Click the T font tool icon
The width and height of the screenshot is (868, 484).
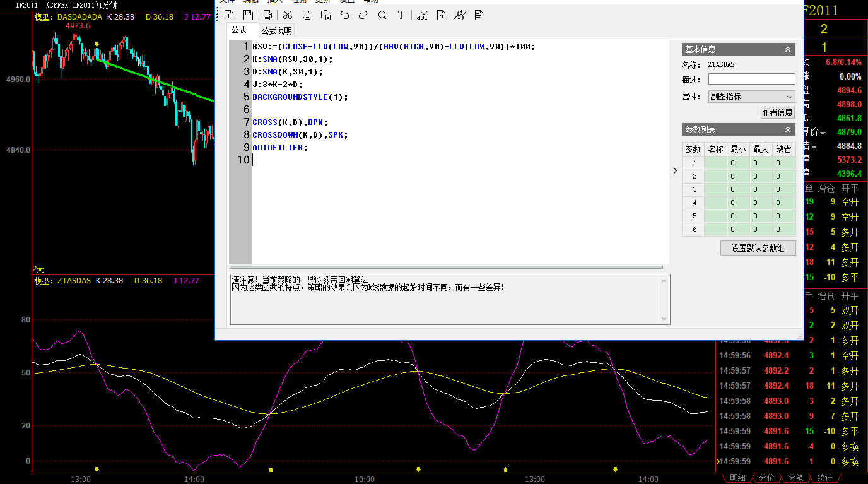tap(401, 15)
